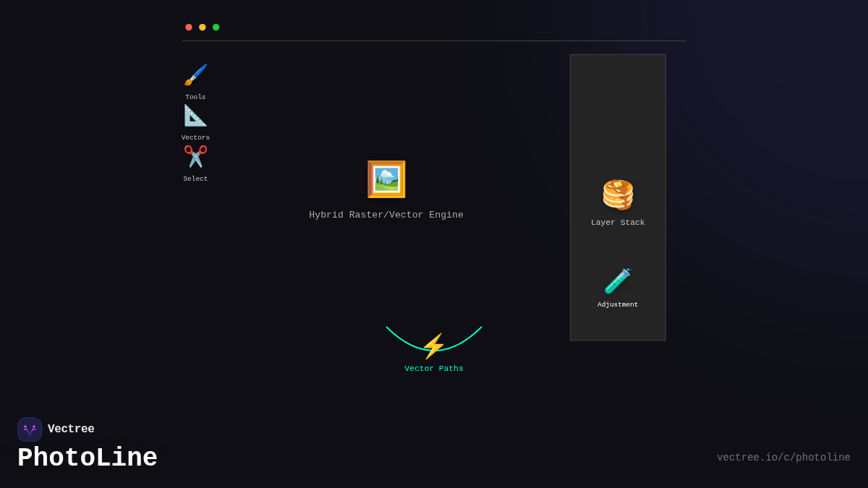Click the 'Adjustment' label in panel
Image resolution: width=868 pixels, height=488 pixels.
(x=618, y=304)
